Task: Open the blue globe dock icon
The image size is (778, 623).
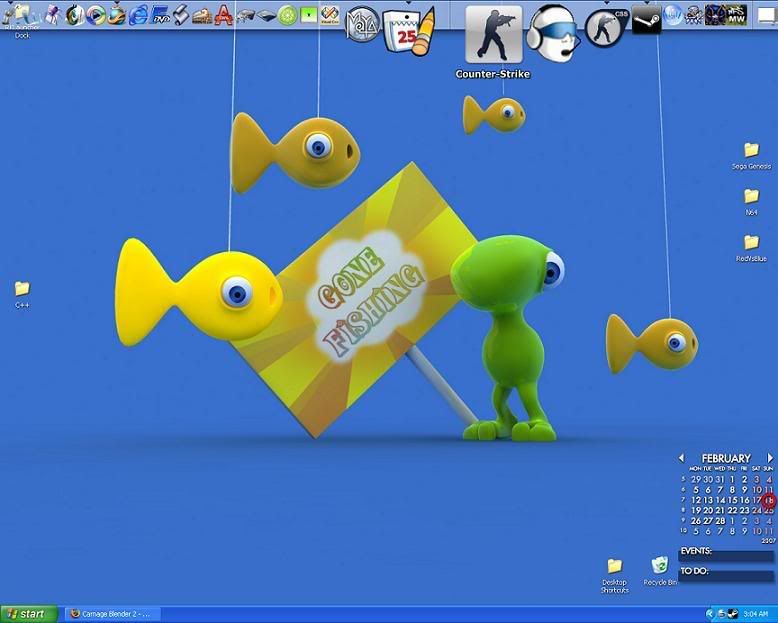Action: pos(672,15)
